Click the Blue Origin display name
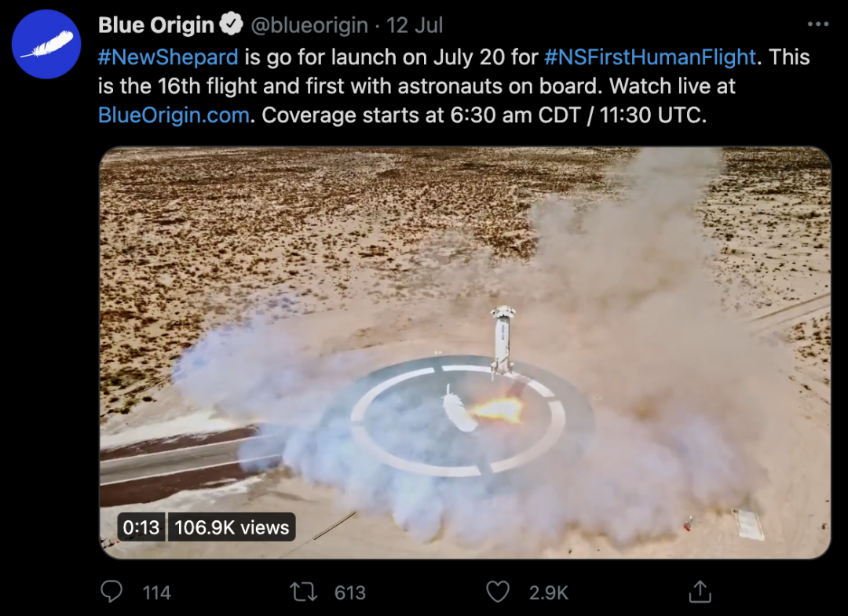 155,25
